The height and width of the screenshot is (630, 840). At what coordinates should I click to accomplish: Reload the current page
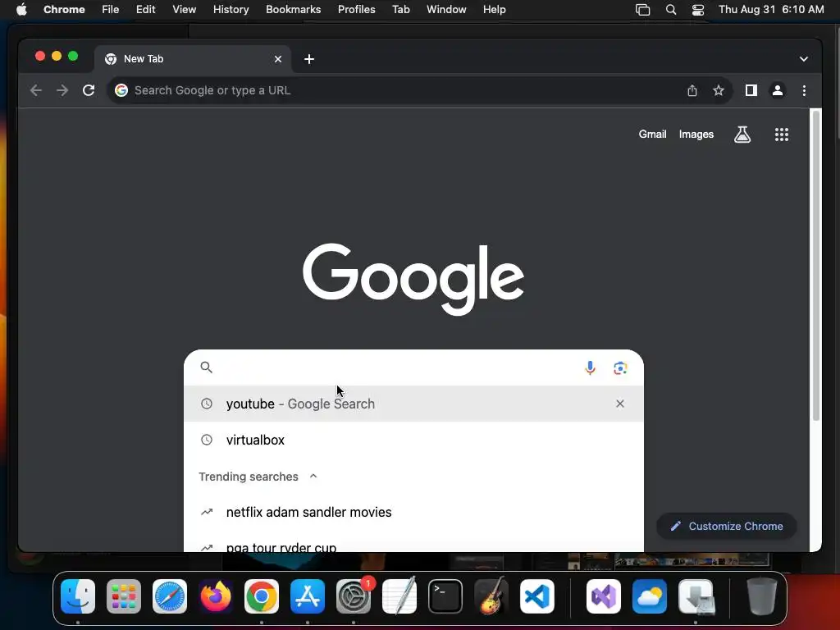click(89, 90)
